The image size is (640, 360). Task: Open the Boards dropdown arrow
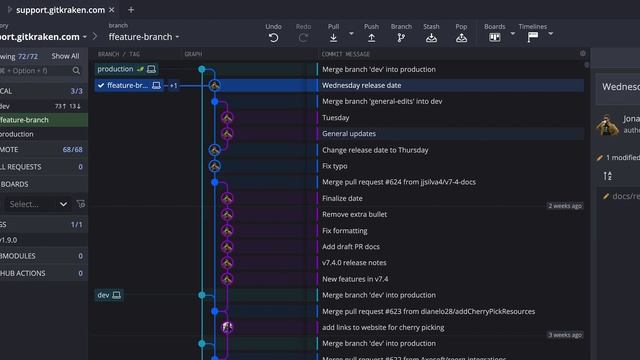513,33
